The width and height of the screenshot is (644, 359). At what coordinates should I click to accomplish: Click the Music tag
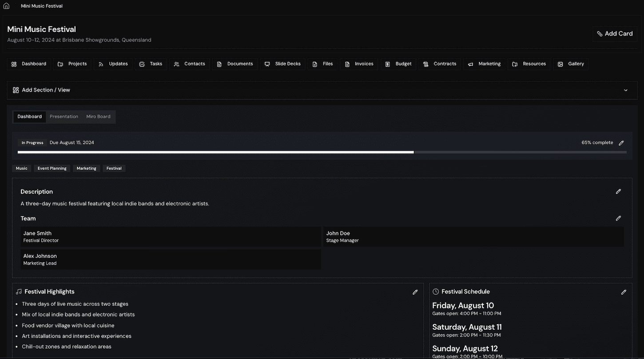click(22, 169)
